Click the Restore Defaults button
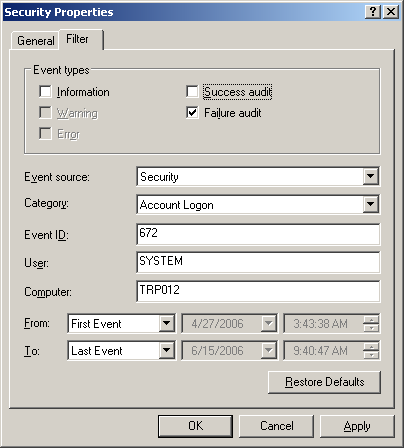 324,382
